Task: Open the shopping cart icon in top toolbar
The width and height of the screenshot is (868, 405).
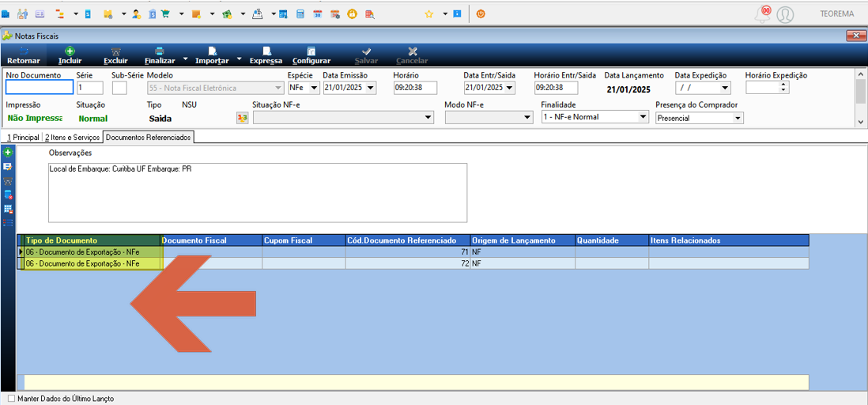Action: pyautogui.click(x=165, y=14)
